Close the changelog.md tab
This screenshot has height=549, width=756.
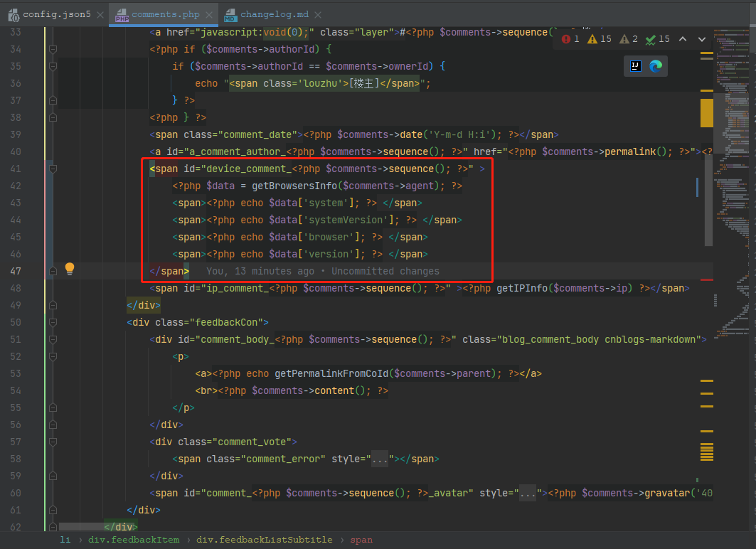tap(318, 15)
